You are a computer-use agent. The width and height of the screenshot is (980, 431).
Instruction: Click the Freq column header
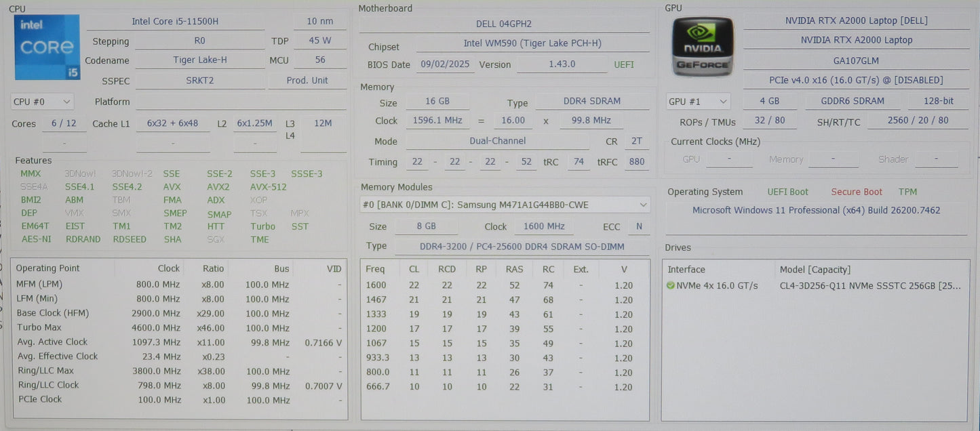tap(375, 269)
